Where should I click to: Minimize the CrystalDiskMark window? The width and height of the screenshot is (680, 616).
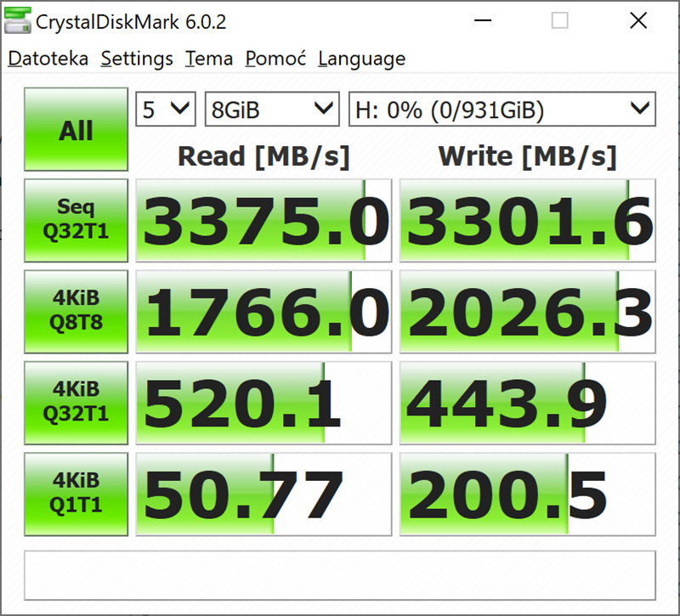481,21
